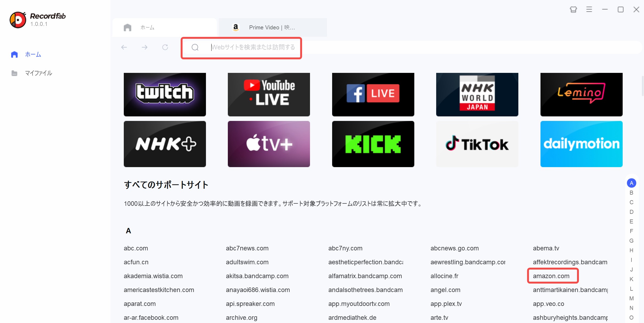This screenshot has height=323, width=644.
Task: Jump to letter C in index
Action: point(631,202)
